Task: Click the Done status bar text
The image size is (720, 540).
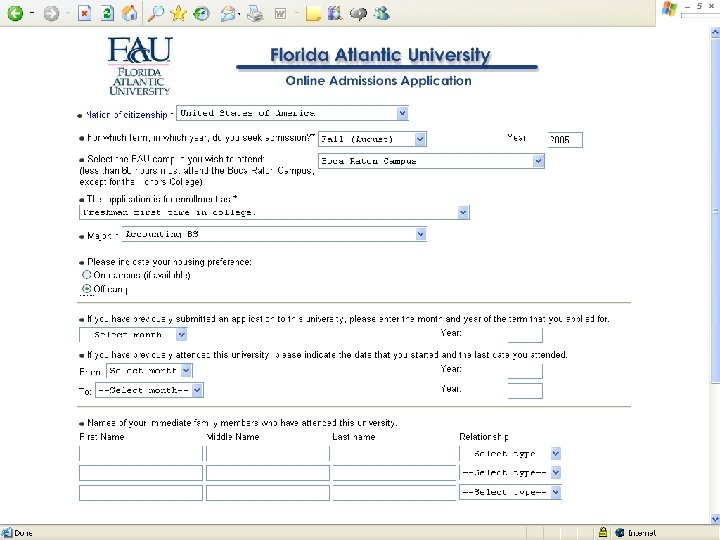Action: tap(23, 533)
